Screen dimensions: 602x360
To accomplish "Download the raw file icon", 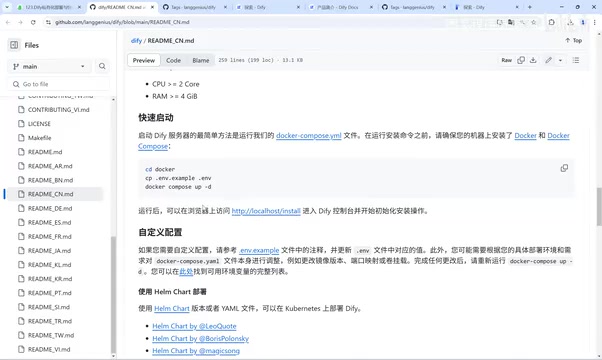I will (533, 60).
